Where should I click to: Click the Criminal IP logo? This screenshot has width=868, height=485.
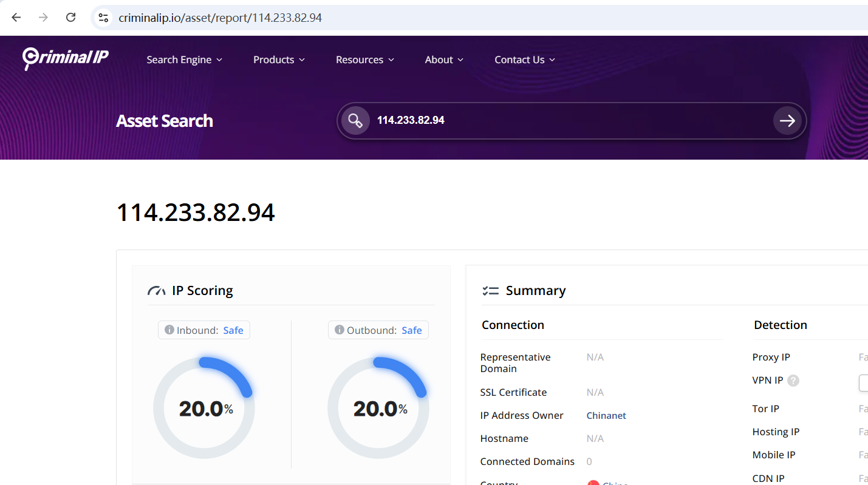(66, 58)
